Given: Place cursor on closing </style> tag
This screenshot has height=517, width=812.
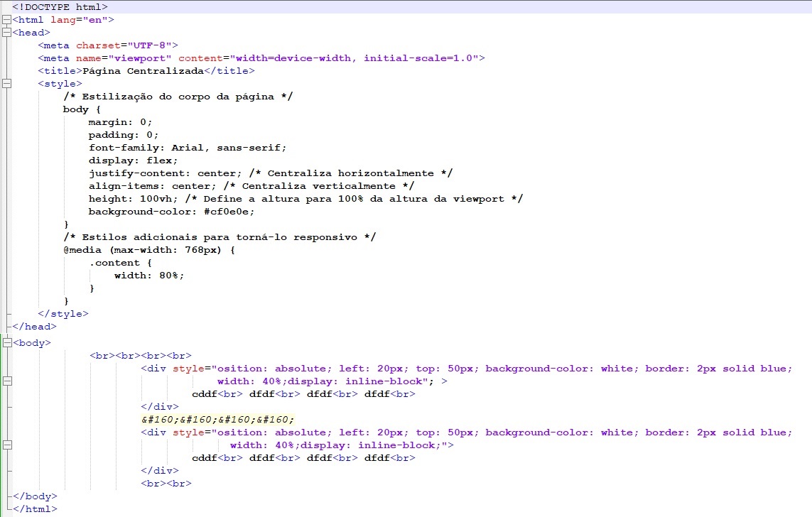Looking at the screenshot, I should pos(63,314).
